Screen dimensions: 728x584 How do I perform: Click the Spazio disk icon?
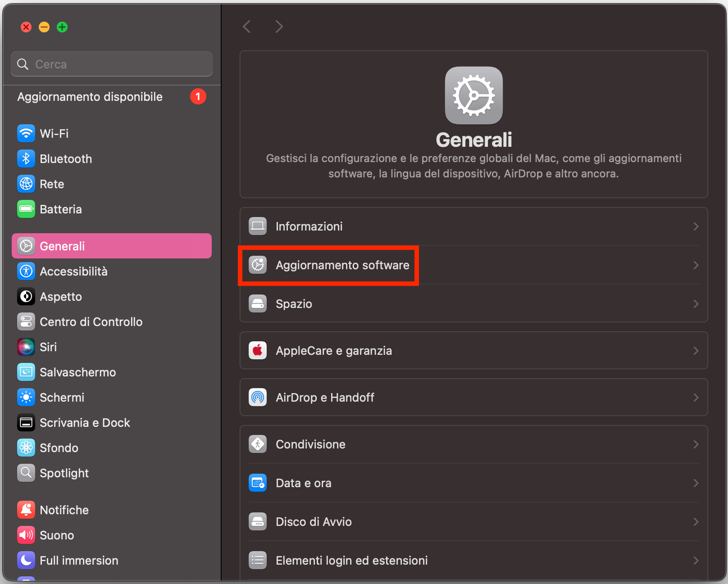click(258, 303)
